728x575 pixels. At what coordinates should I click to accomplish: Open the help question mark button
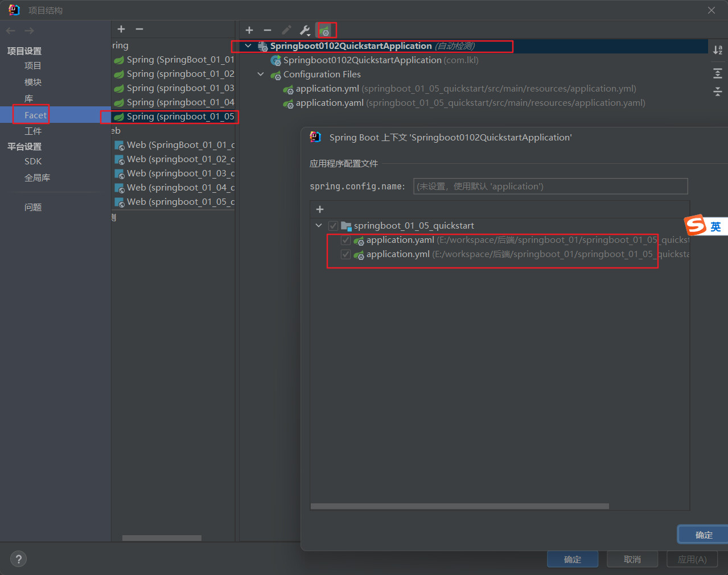(x=19, y=559)
